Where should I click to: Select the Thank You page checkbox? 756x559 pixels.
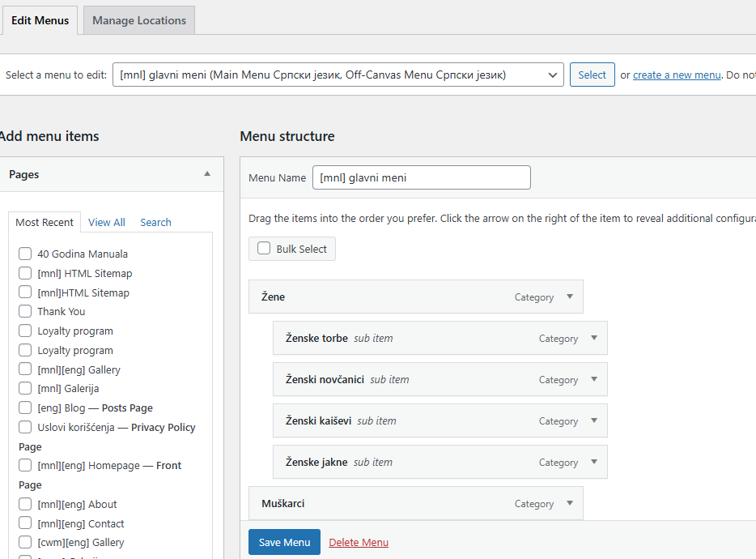pos(25,311)
